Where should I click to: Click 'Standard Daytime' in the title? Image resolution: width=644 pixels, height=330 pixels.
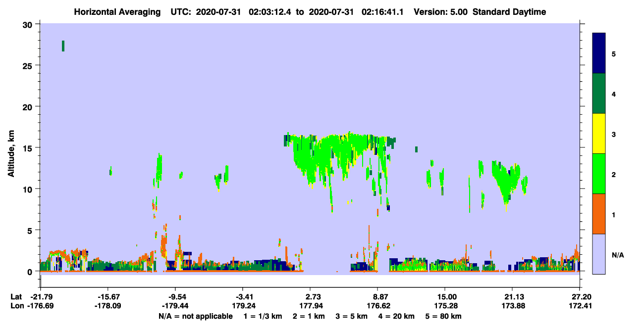(x=509, y=12)
